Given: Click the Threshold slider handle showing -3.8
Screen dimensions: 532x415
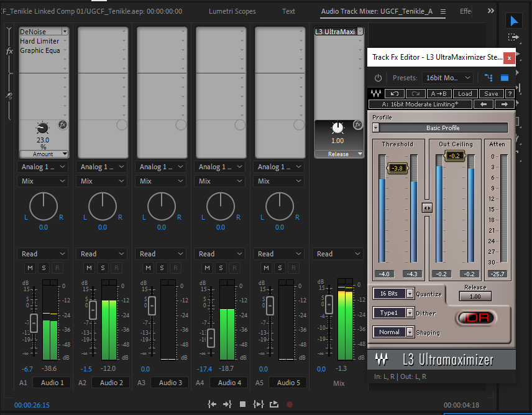Looking at the screenshot, I should click(x=397, y=168).
